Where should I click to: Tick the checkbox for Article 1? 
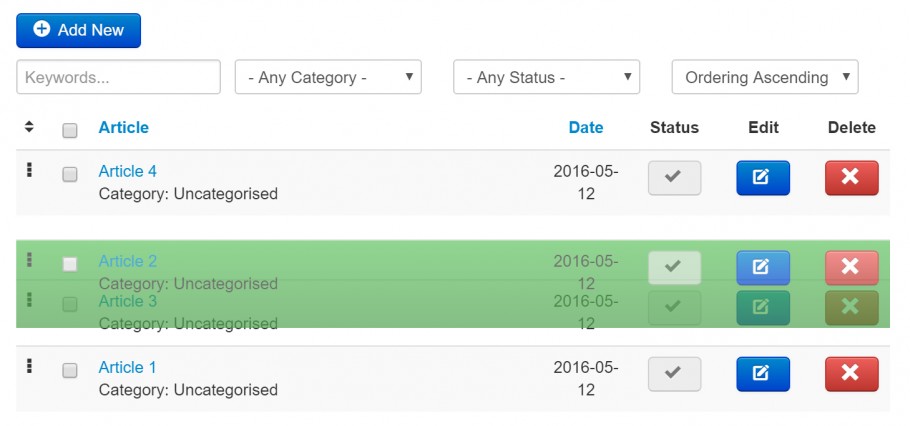point(70,370)
